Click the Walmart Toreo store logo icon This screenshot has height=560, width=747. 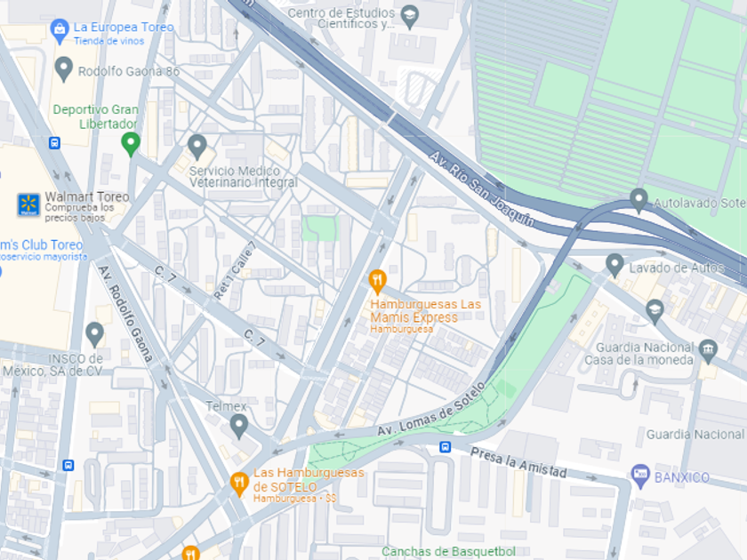point(28,204)
